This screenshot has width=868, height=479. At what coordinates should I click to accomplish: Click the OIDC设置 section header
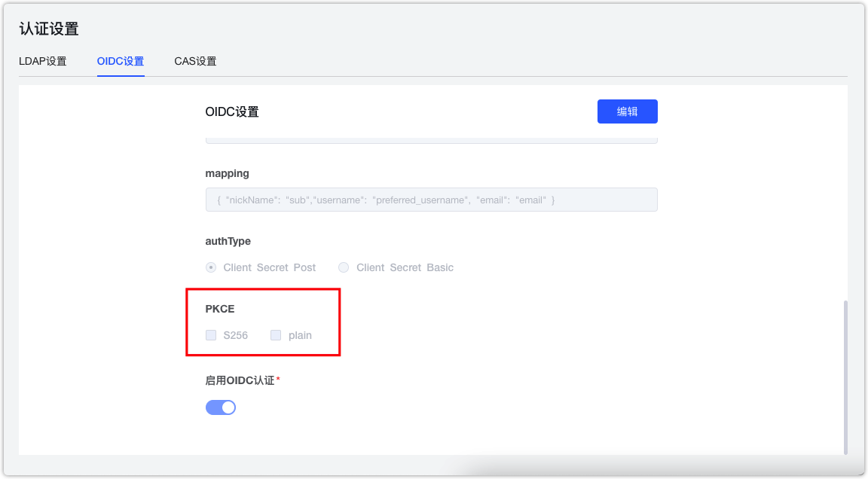click(x=232, y=111)
